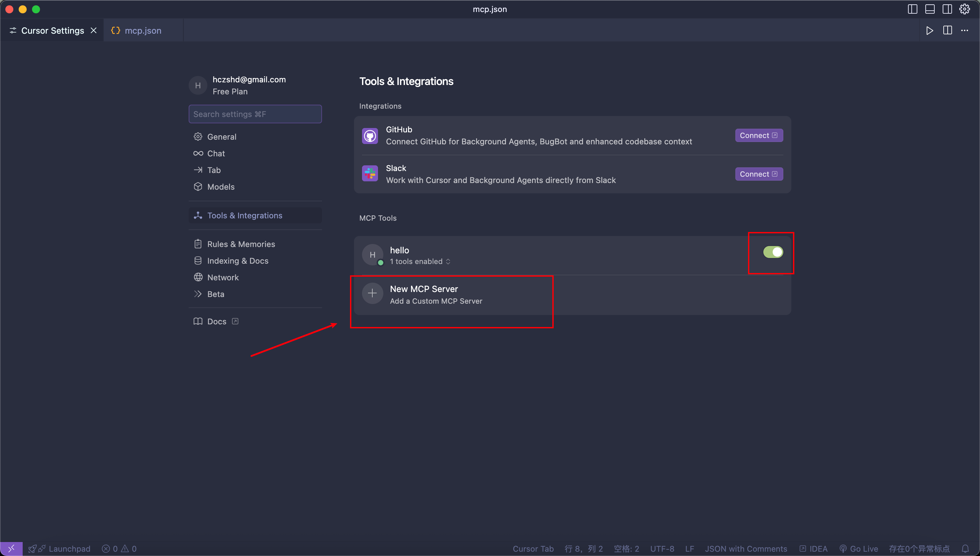Toggle the primary sidebar layout icon
980x556 pixels.
click(912, 9)
